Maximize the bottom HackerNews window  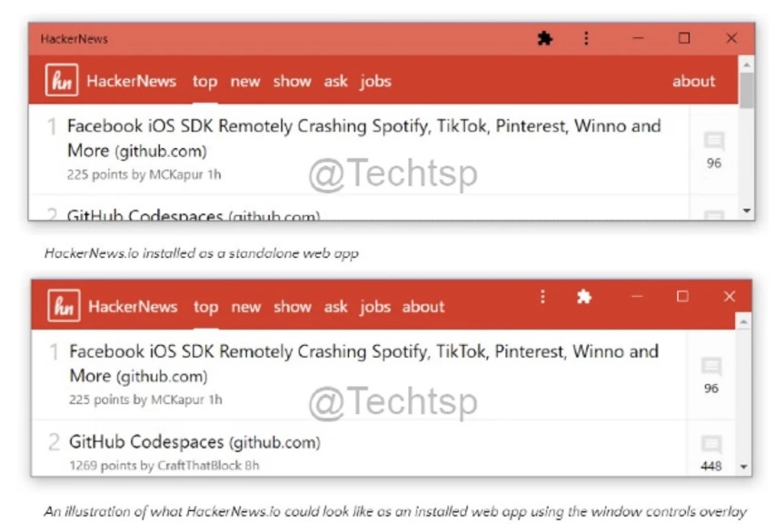682,297
